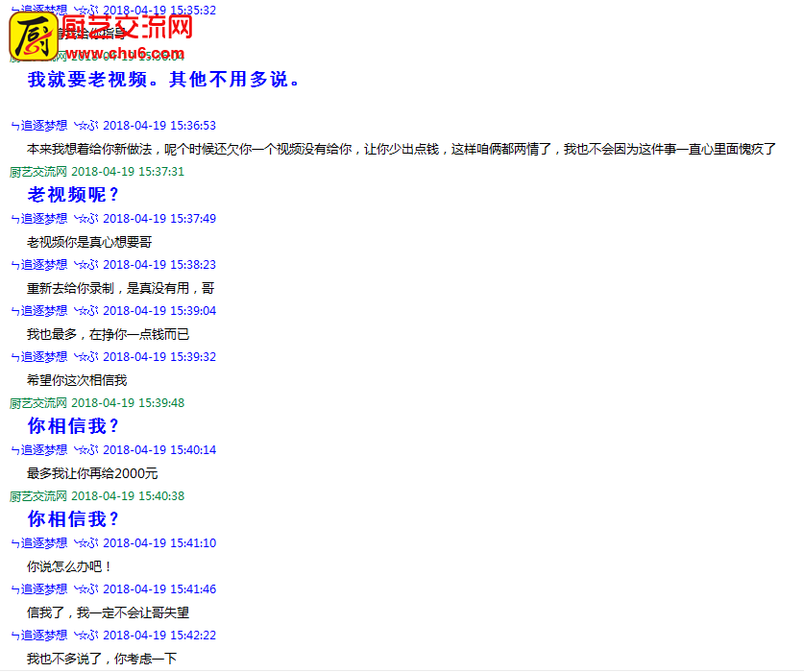Select the message 希望你这次相信我

pos(77,380)
